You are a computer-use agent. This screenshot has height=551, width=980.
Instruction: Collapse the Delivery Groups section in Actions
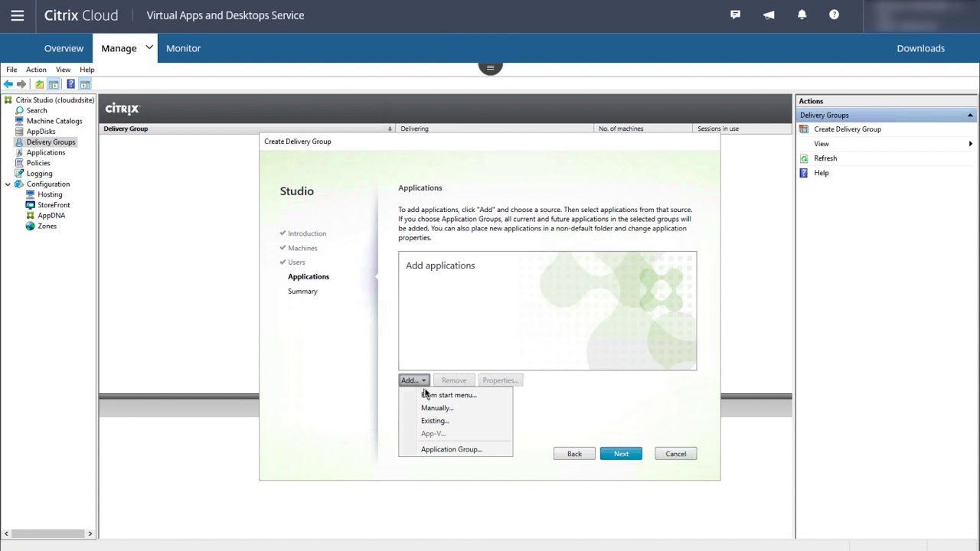coord(970,116)
